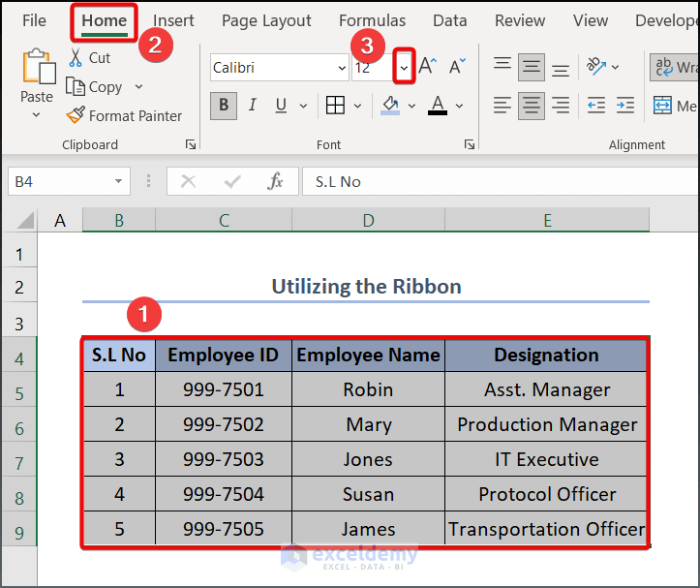
Task: Switch to the Home tab
Action: [104, 20]
